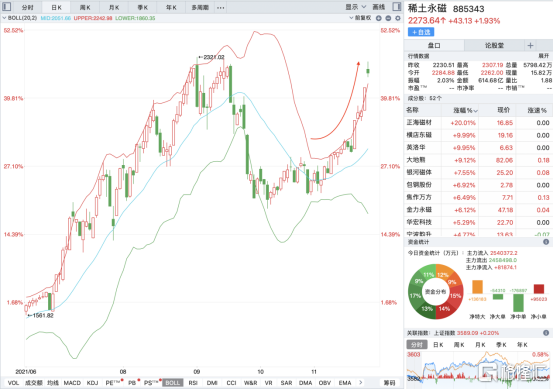Toggle the right sidebar panel icon
Viewport: 553px width, 389px height.
pos(397,7)
